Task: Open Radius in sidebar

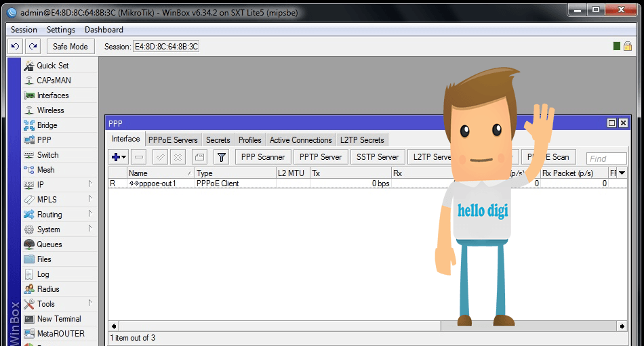Action: coord(60,289)
